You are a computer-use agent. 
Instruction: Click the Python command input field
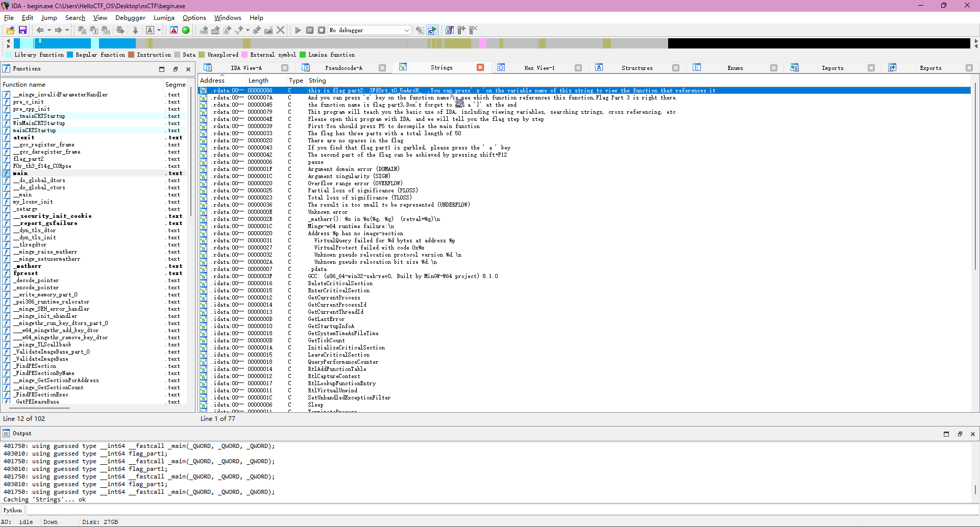click(x=500, y=511)
